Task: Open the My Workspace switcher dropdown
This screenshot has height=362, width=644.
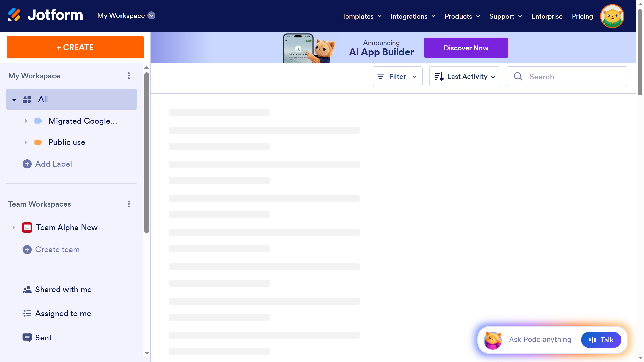Action: click(126, 16)
